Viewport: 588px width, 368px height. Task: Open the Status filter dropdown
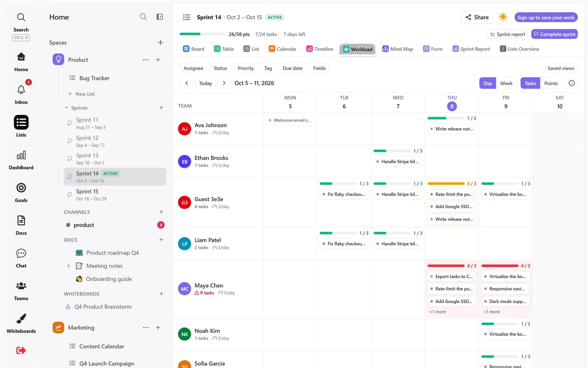(220, 68)
